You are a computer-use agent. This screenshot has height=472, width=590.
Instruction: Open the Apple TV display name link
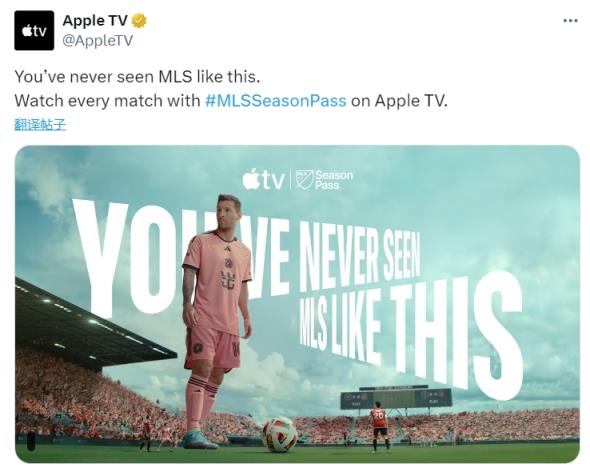pos(95,21)
